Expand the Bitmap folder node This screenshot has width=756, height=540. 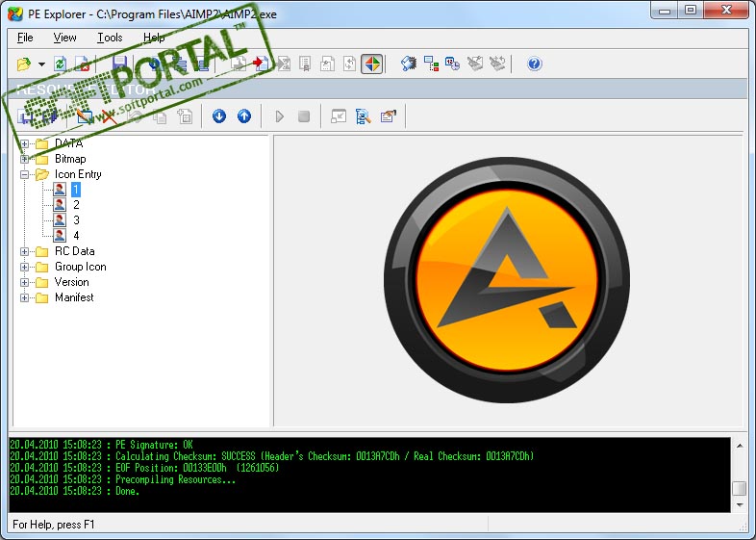[x=24, y=159]
